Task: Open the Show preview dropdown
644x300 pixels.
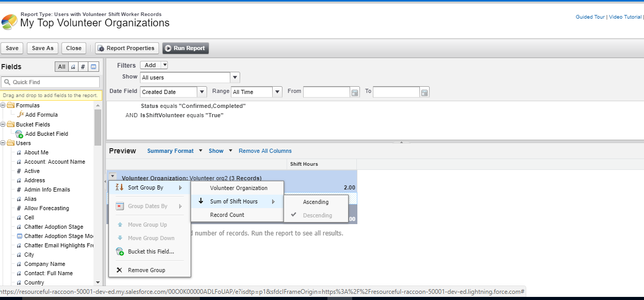Action: 221,151
